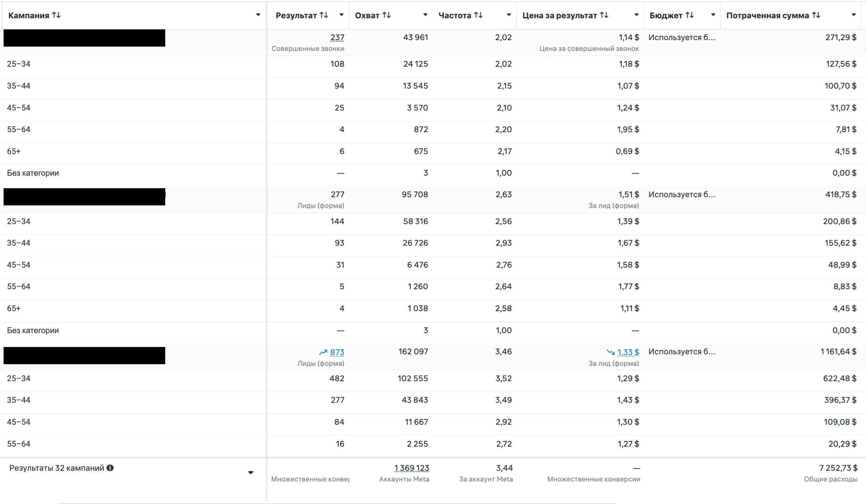Click the underlined 1 369 123 reach total
This screenshot has width=866, height=504.
tap(411, 468)
